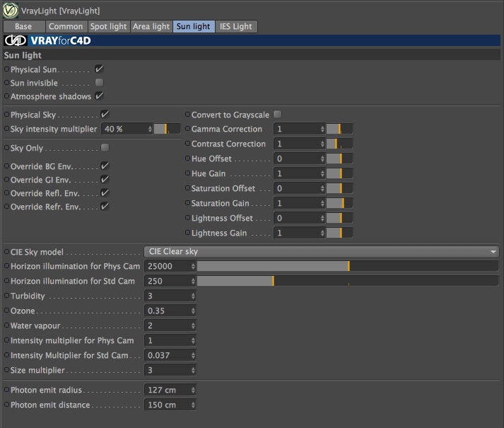This screenshot has height=428, width=504.
Task: Tick the Convert to Grayscale checkbox
Action: [x=277, y=114]
